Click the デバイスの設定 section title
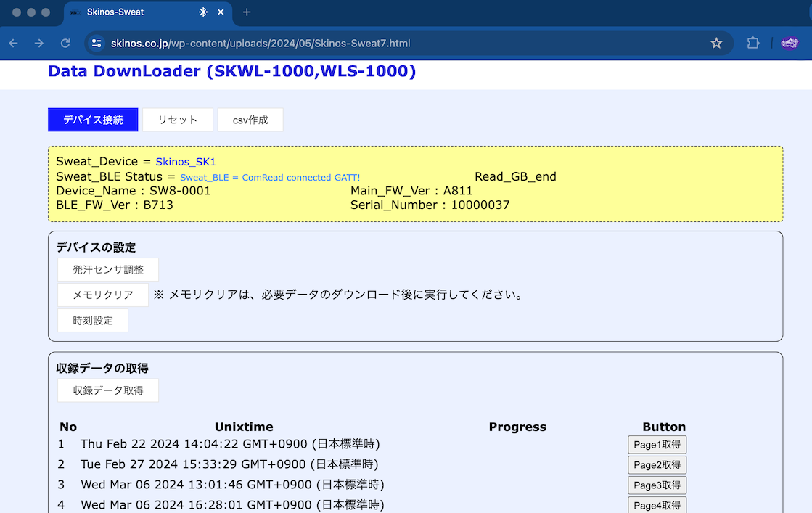This screenshot has height=513, width=812. pyautogui.click(x=96, y=247)
